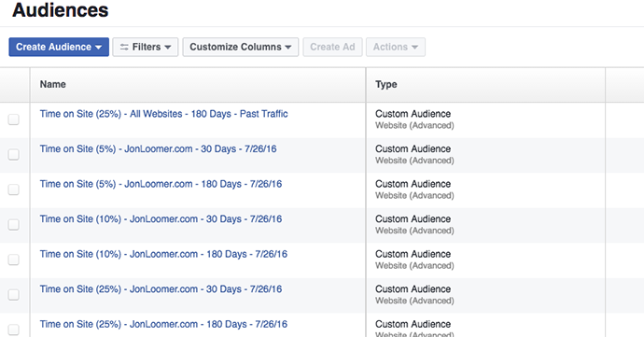Open Time on Site (5%) JonLoomer.com 30 Days
This screenshot has height=337, width=644.
[158, 148]
